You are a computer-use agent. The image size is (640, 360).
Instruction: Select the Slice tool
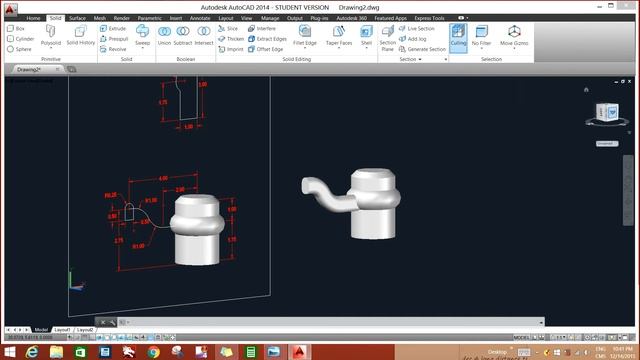pos(228,29)
